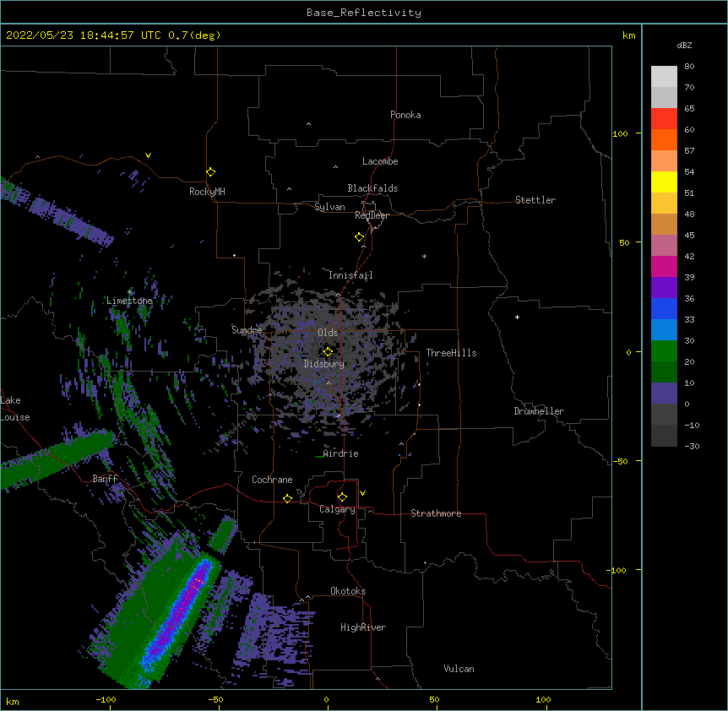Click the green 30 dBZ legend swatch
728x711 pixels.
point(664,351)
